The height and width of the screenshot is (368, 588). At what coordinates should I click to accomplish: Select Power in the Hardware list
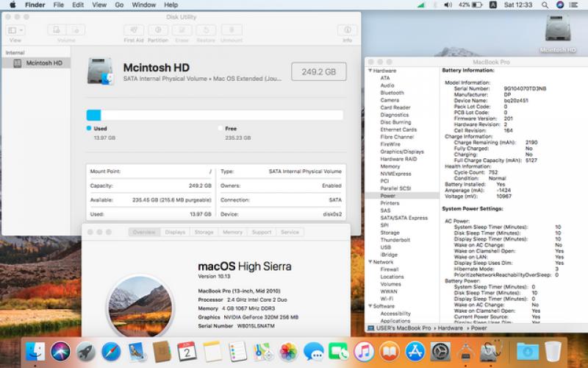point(388,196)
